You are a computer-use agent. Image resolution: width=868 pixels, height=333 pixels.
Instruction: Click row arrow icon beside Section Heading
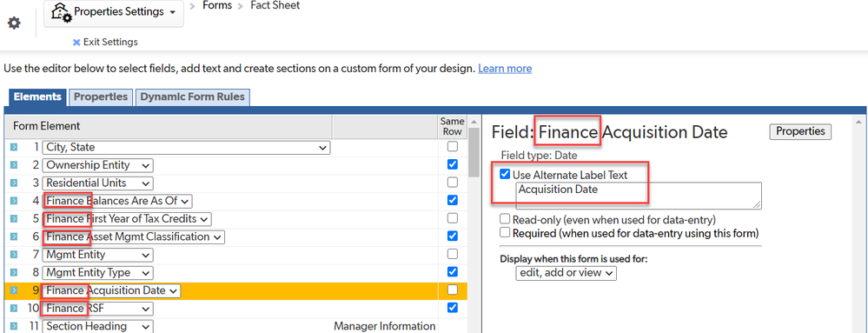pos(14,326)
